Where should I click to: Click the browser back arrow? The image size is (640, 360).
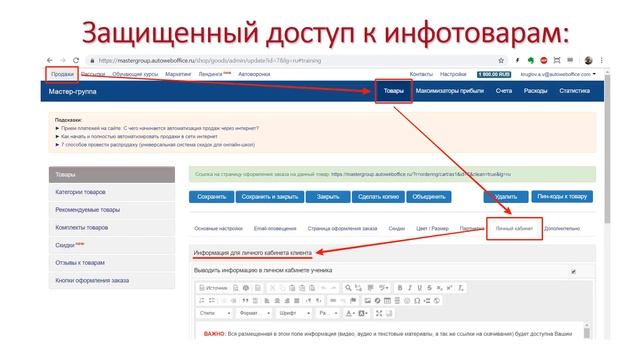point(49,60)
